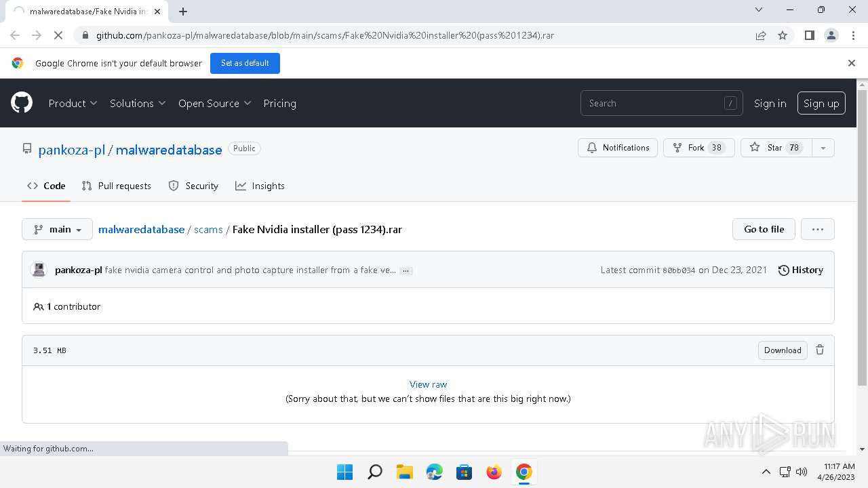This screenshot has width=868, height=488.
Task: Star the malwaredatabase repository
Action: click(776, 148)
